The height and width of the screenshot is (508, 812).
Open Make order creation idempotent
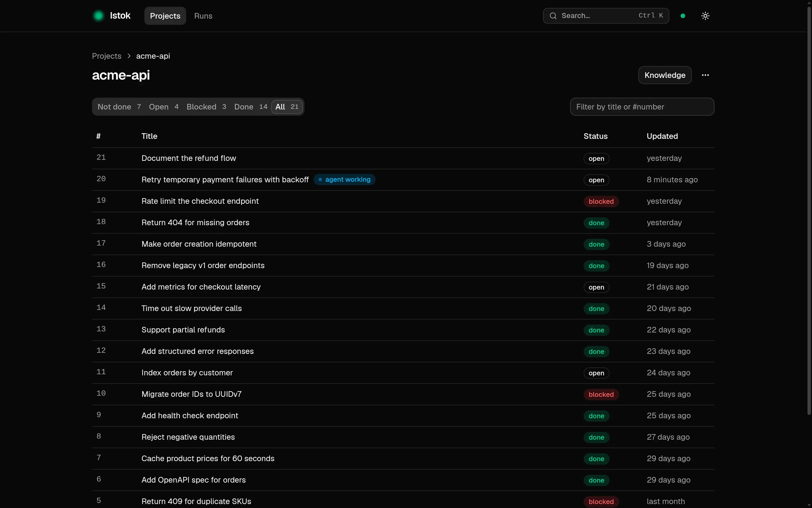199,244
